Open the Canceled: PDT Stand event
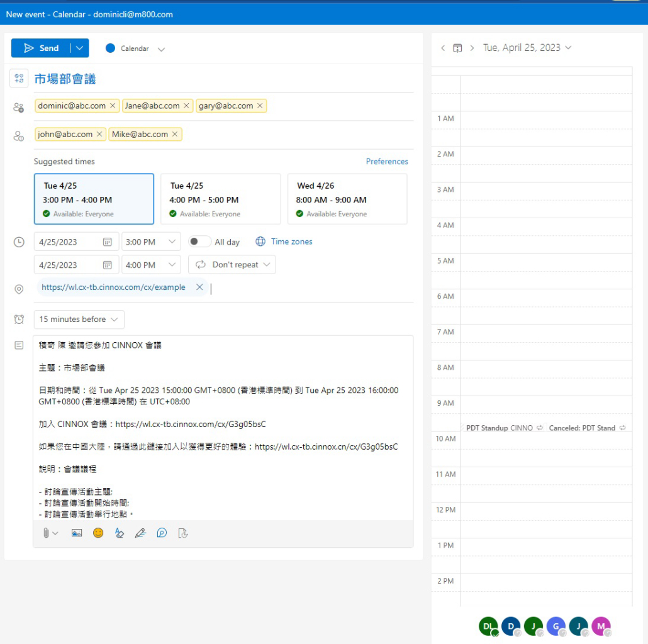This screenshot has height=644, width=648. (588, 428)
